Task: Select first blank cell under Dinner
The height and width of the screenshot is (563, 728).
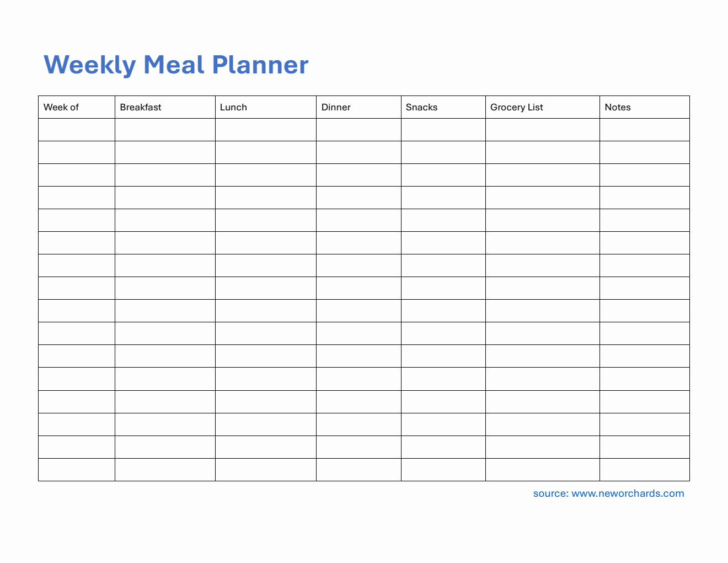Action: tap(358, 130)
